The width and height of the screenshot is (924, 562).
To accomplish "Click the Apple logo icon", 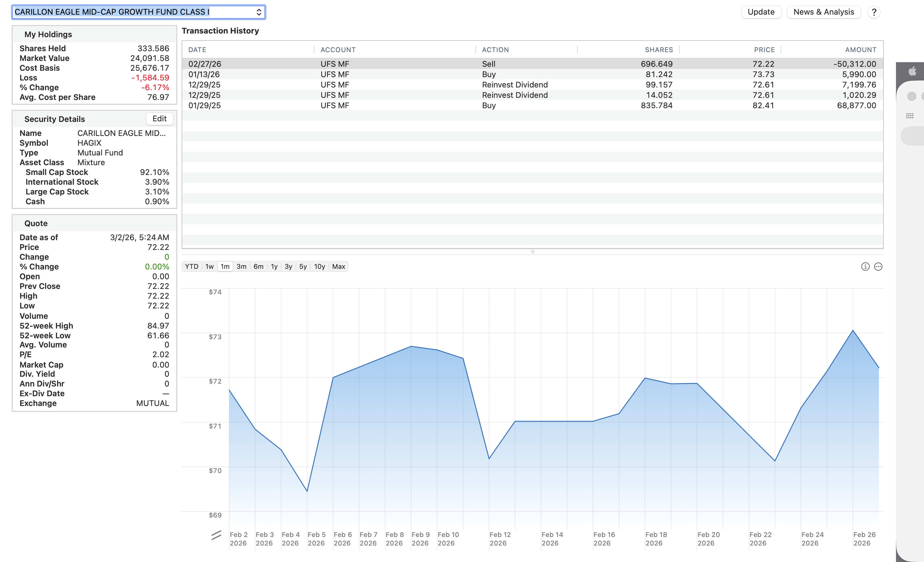I will coord(913,71).
